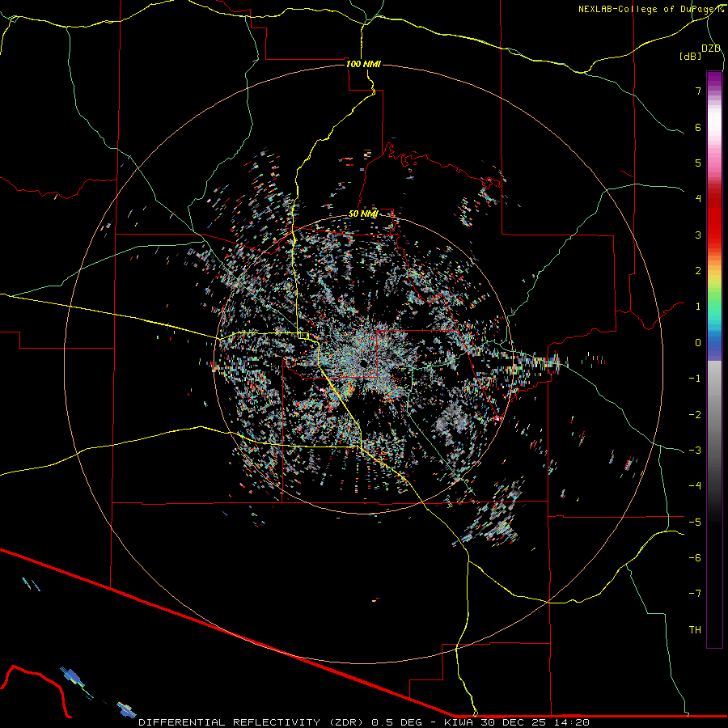
Task: Click the 7 value on the color scale
Action: pyautogui.click(x=698, y=91)
